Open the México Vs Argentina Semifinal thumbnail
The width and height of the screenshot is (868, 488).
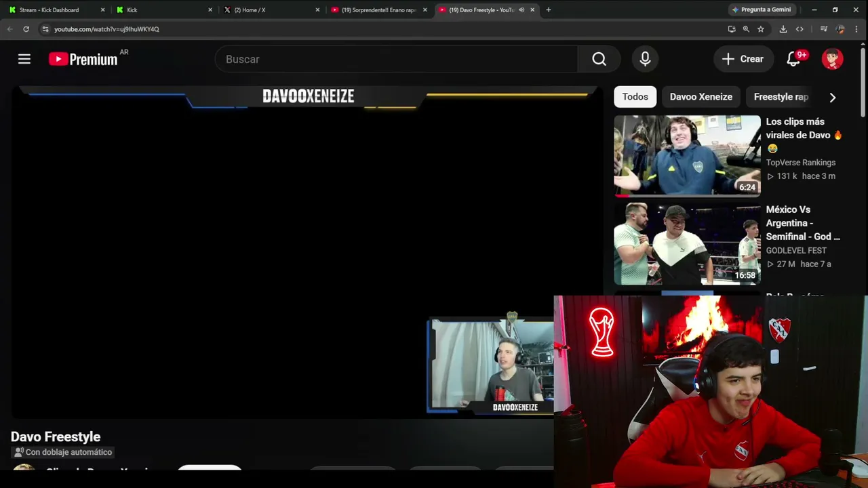(687, 244)
